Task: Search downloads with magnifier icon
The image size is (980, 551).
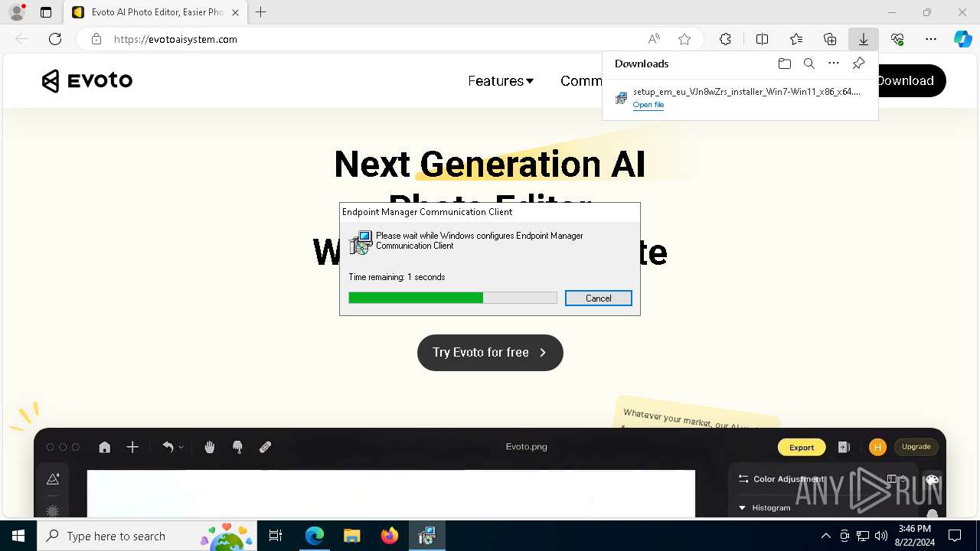Action: click(808, 64)
